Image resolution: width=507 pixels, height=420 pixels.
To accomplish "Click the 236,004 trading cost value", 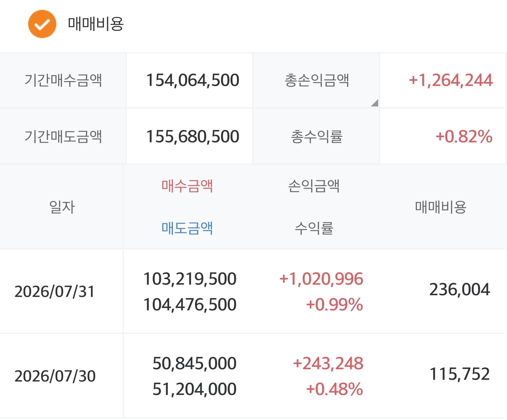I will point(459,290).
